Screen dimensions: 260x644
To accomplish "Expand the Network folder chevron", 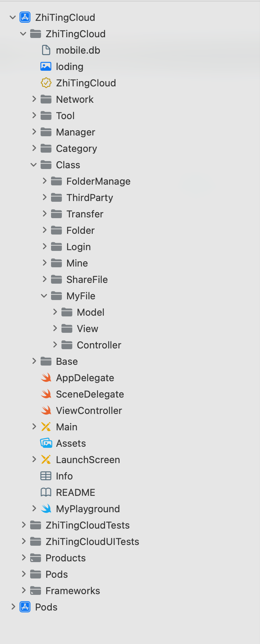I will click(34, 99).
